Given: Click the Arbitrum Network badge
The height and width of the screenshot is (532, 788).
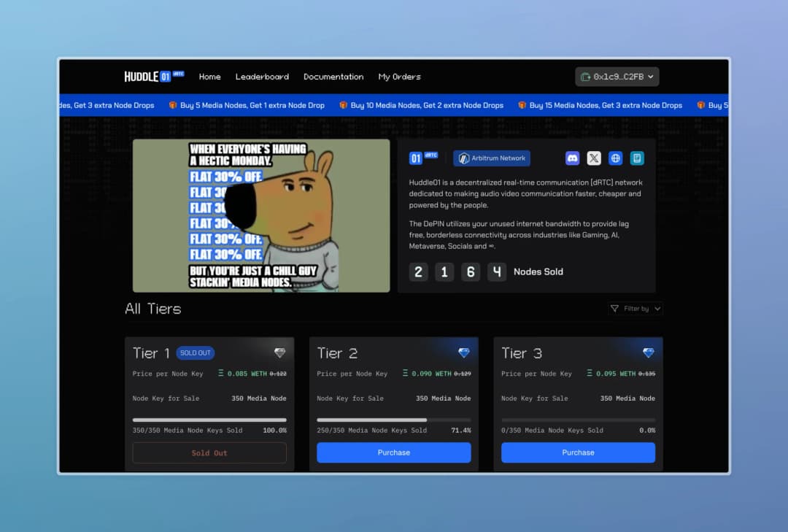Looking at the screenshot, I should pyautogui.click(x=492, y=158).
